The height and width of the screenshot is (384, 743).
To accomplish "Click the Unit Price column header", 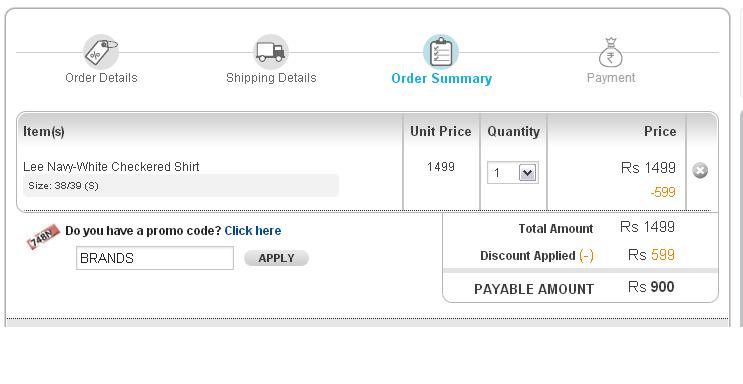I will pos(441,131).
